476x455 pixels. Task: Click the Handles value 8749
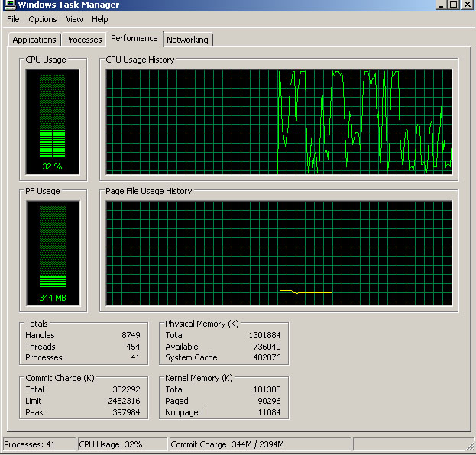pos(131,335)
